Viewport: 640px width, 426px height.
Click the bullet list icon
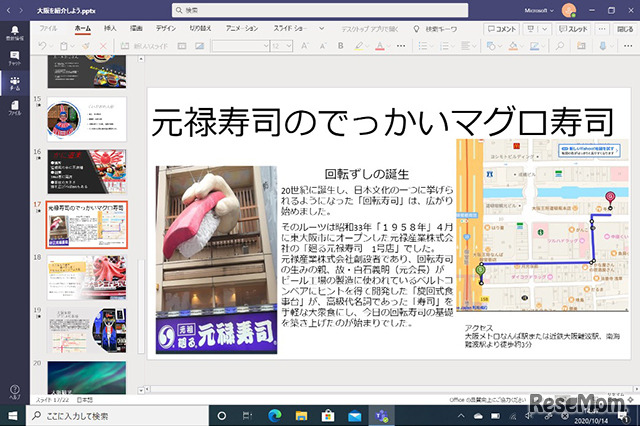coord(423,46)
